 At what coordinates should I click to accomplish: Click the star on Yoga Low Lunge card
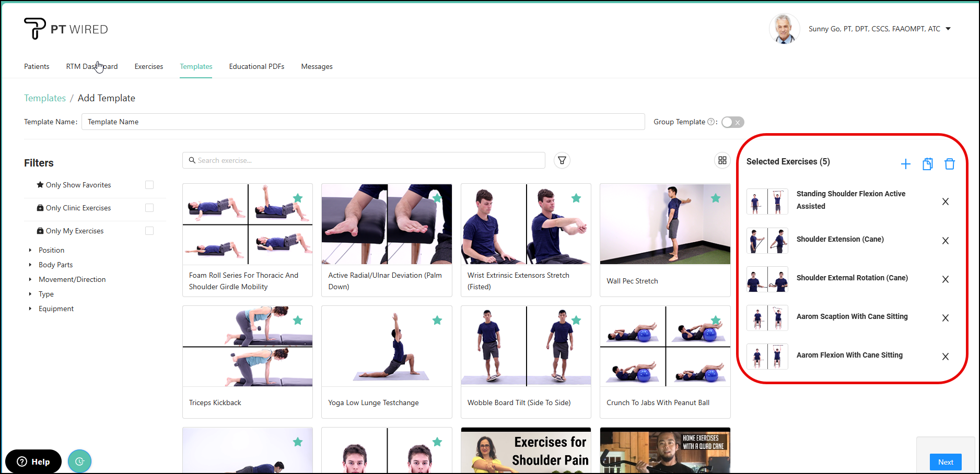[x=437, y=321]
